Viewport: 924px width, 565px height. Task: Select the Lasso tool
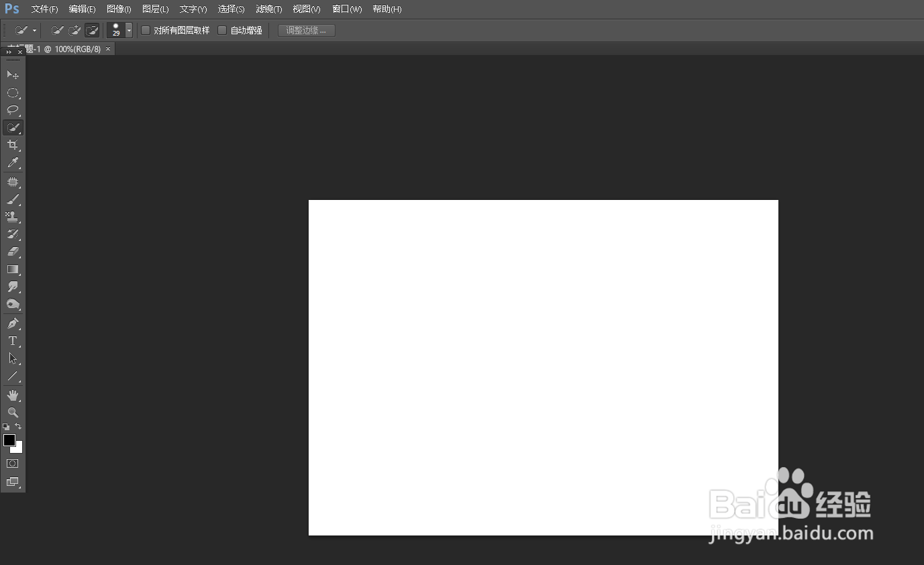click(12, 110)
